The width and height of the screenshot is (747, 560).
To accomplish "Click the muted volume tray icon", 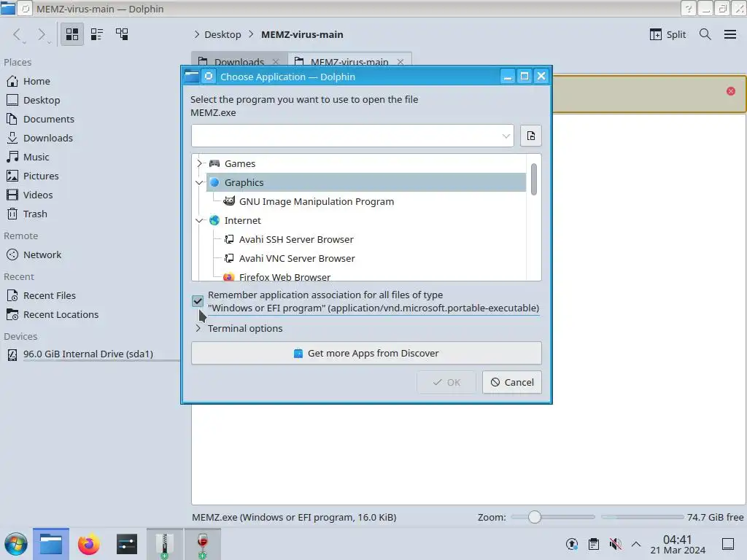I will [x=616, y=544].
